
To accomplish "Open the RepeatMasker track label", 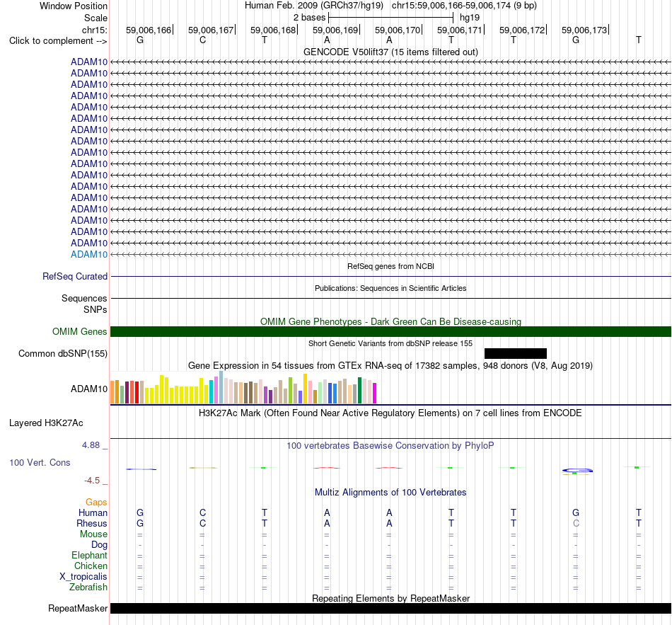I will 78,608.
